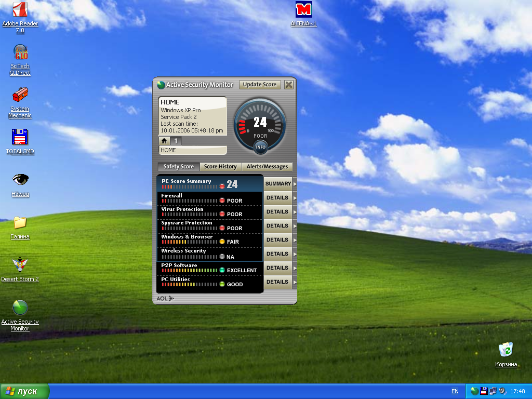Click the arrow beside PC Utilities DETAILS
The height and width of the screenshot is (399, 532).
pyautogui.click(x=295, y=282)
